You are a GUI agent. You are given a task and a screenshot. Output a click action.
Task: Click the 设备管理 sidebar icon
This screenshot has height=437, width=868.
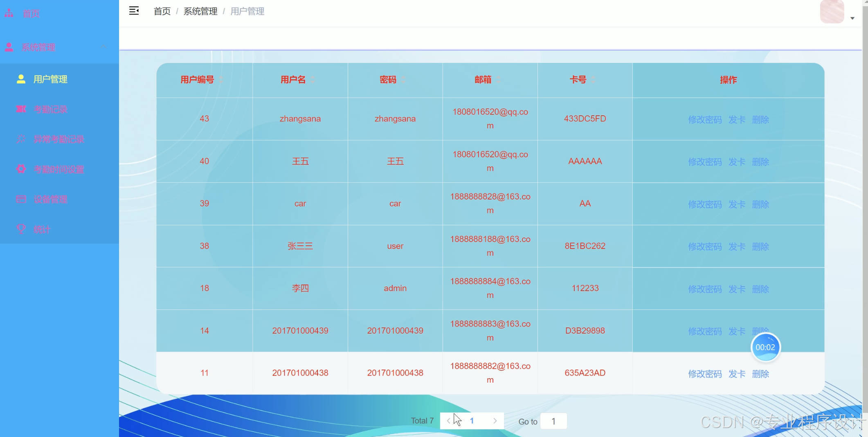[x=21, y=199]
